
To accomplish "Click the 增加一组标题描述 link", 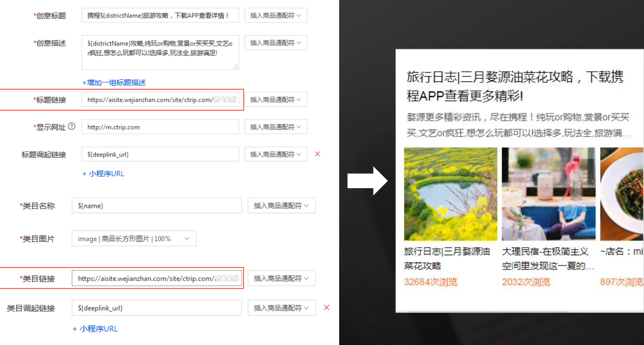I will (114, 83).
